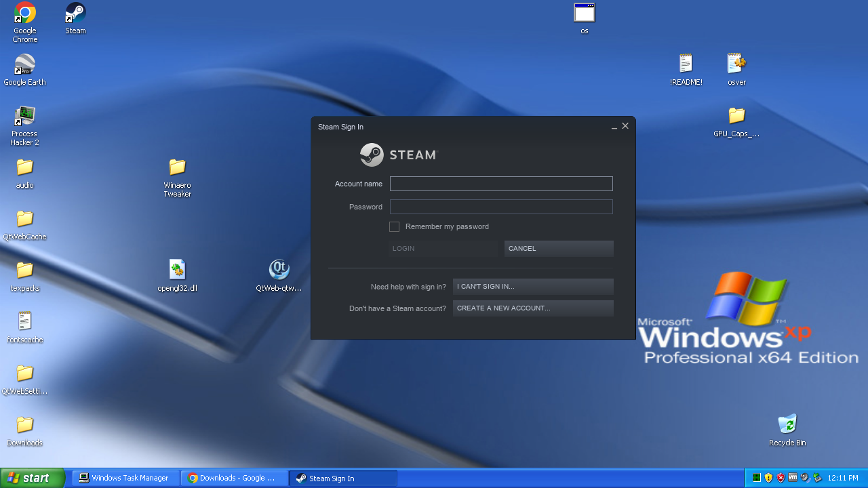Open the VMware Tools tray icon
Screen dimensions: 868x488
(793, 478)
